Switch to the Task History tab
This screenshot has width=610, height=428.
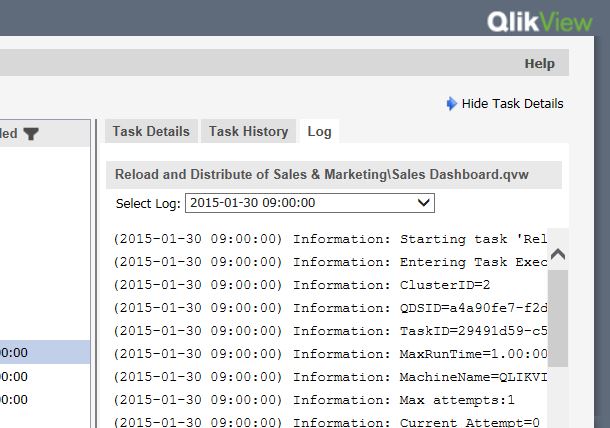(249, 132)
